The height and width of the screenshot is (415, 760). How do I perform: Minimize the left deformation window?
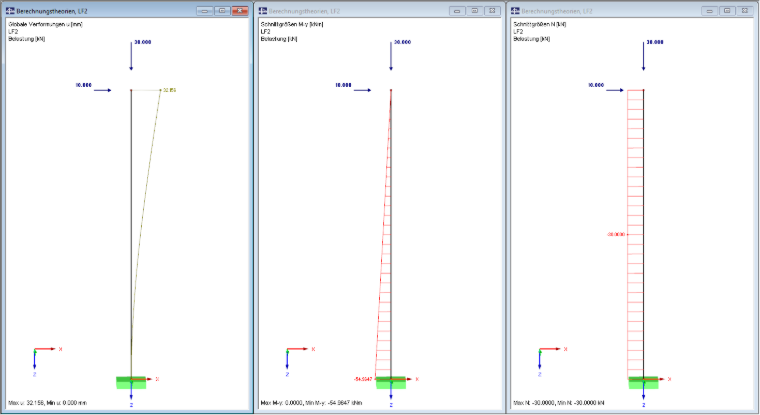205,11
